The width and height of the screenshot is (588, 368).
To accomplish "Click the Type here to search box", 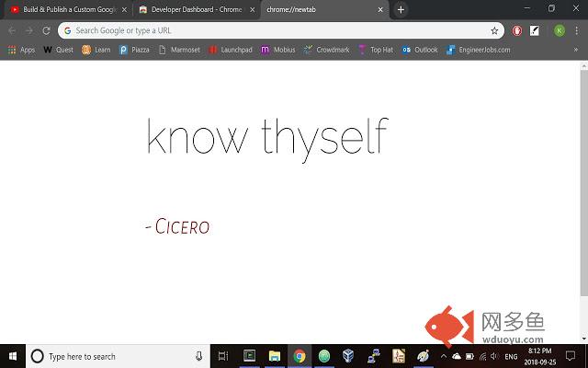I will coord(118,356).
